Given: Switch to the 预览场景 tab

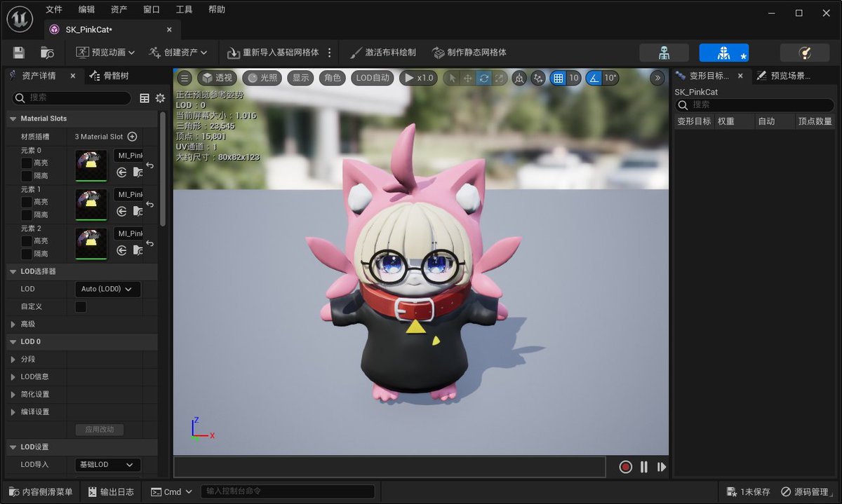Looking at the screenshot, I should [x=784, y=76].
